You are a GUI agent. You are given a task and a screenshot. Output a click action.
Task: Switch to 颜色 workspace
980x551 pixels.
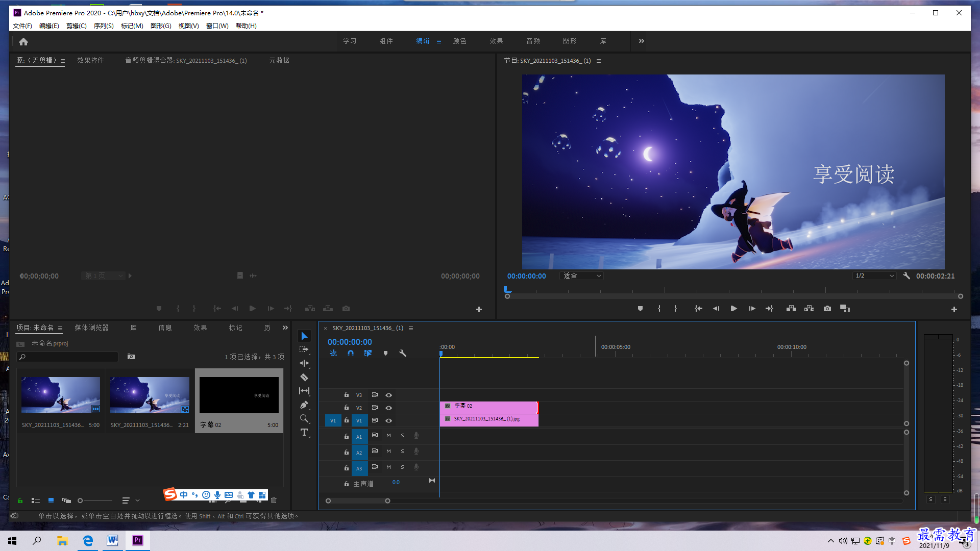[459, 41]
